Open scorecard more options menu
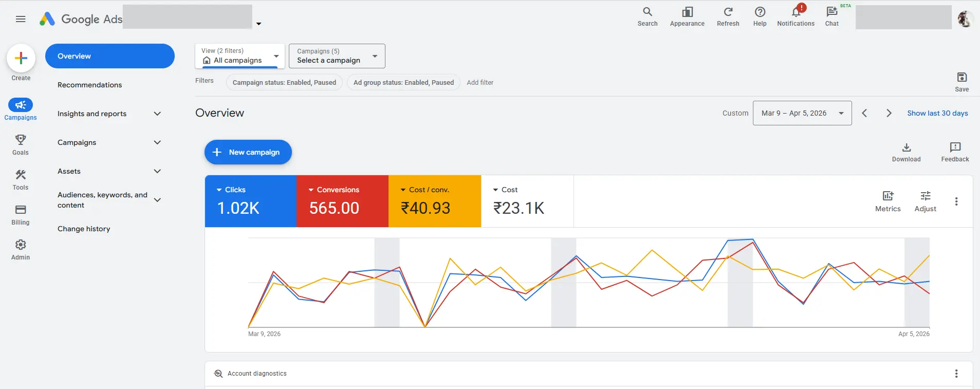The width and height of the screenshot is (980, 389). point(956,201)
